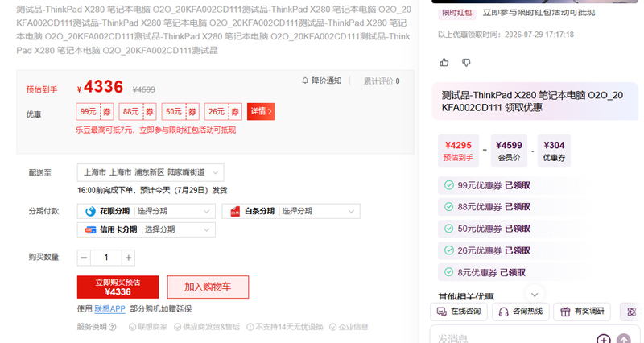This screenshot has height=343, width=644.
Task: Click the green check beside 8元优惠券
Action: pos(449,272)
